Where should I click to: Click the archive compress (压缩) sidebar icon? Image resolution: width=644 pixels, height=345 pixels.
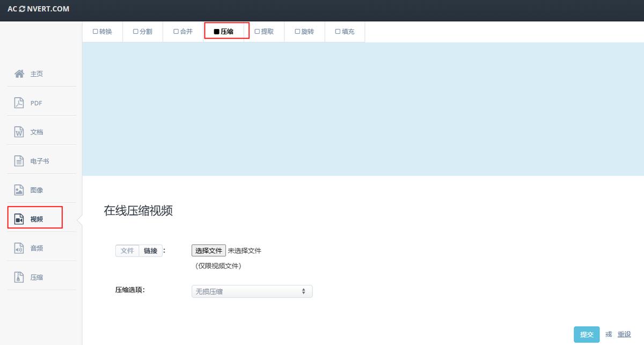[x=19, y=277]
